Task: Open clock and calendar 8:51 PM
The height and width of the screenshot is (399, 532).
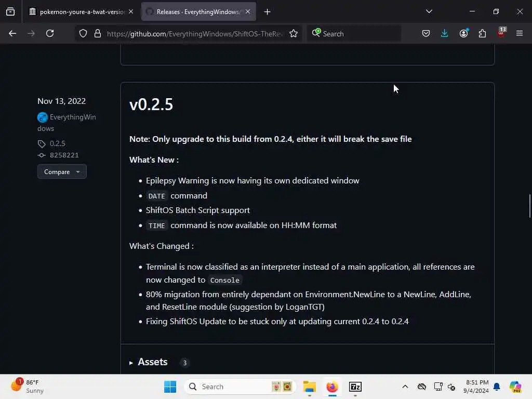Action: coord(476,387)
